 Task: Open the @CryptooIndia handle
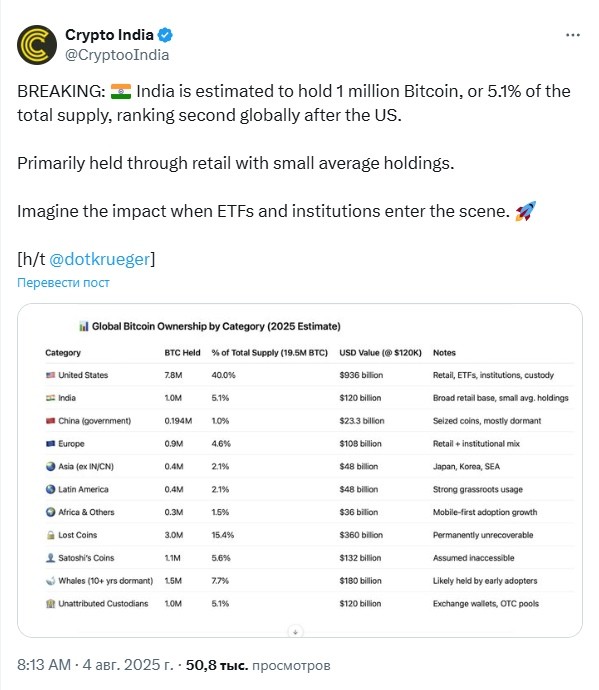pos(117,55)
